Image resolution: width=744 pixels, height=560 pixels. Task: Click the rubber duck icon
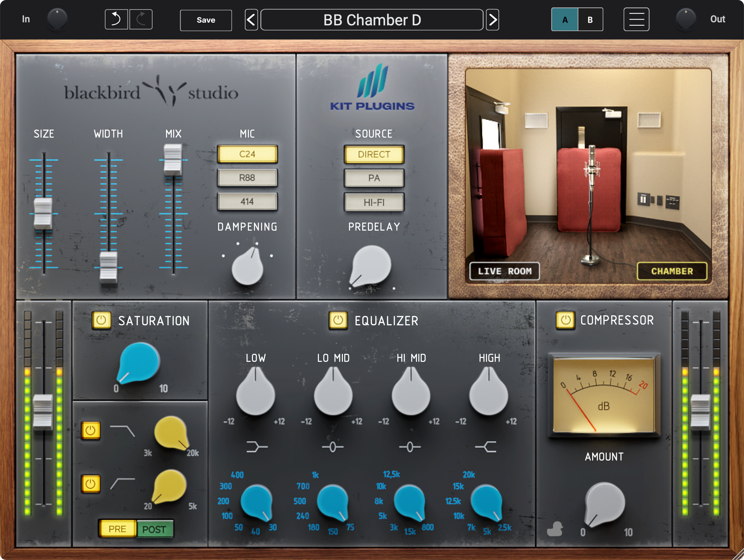555,529
